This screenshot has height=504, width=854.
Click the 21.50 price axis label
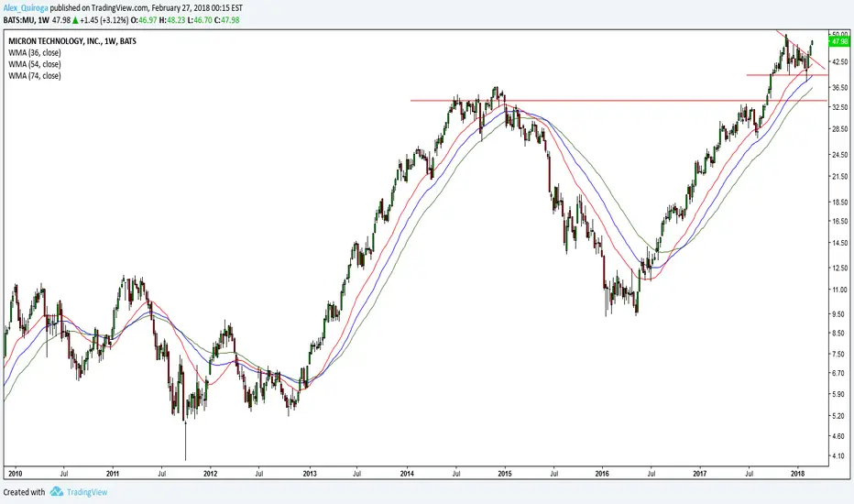tap(840, 177)
